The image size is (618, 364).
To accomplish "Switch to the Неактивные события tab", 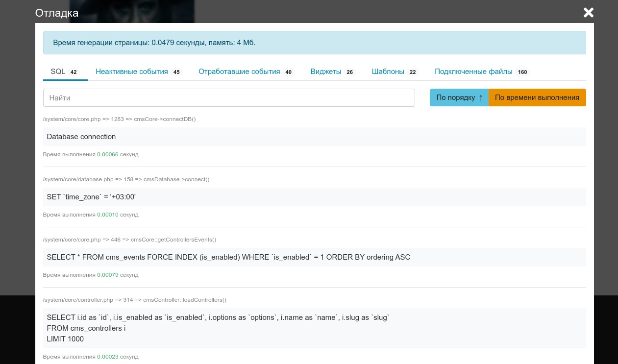I will click(x=132, y=72).
